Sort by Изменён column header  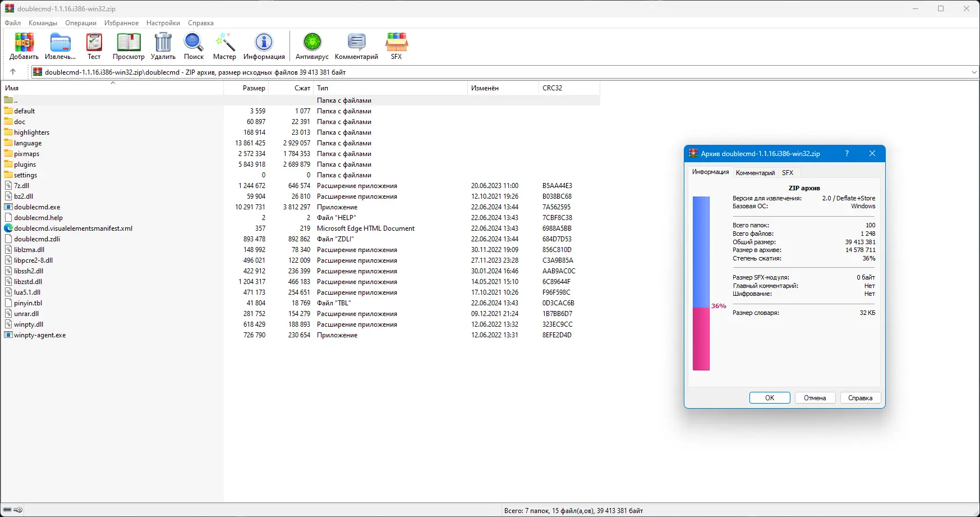coord(503,88)
